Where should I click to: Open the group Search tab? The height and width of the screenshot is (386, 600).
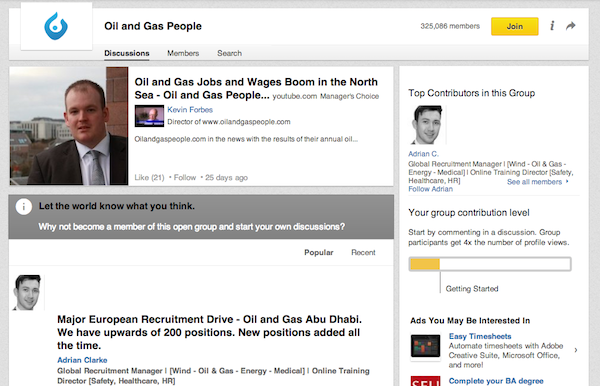pyautogui.click(x=229, y=53)
